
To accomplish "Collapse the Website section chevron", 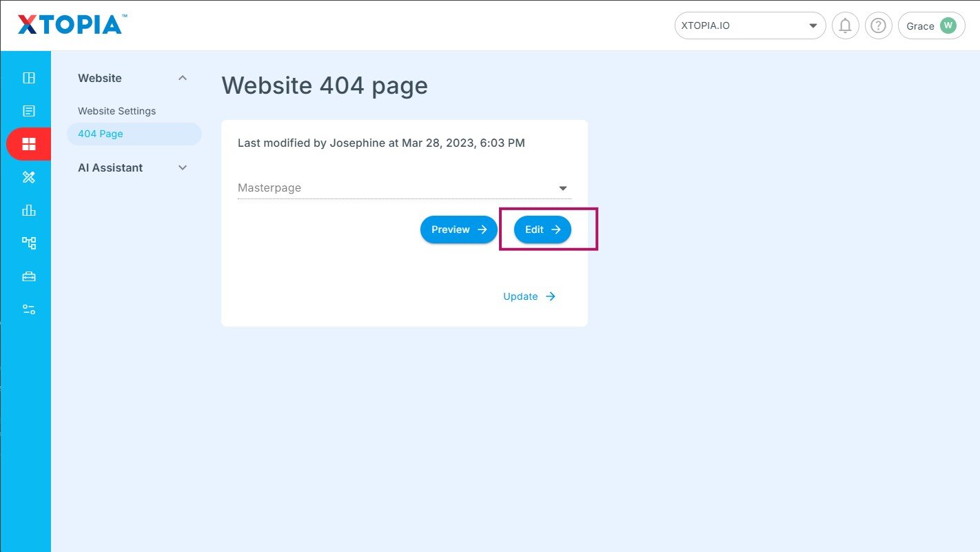I will (183, 78).
